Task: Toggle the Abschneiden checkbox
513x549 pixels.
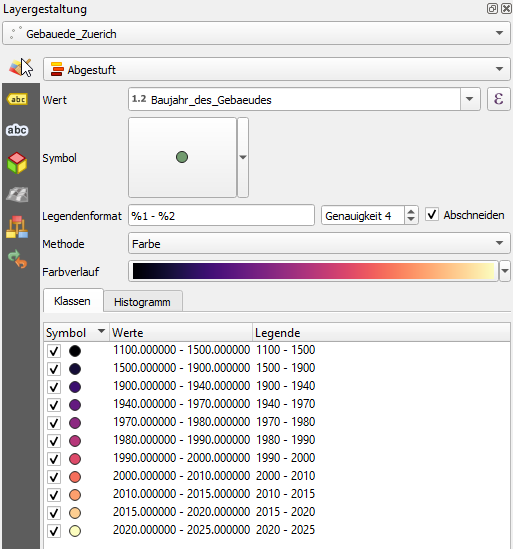Action: tap(432, 214)
